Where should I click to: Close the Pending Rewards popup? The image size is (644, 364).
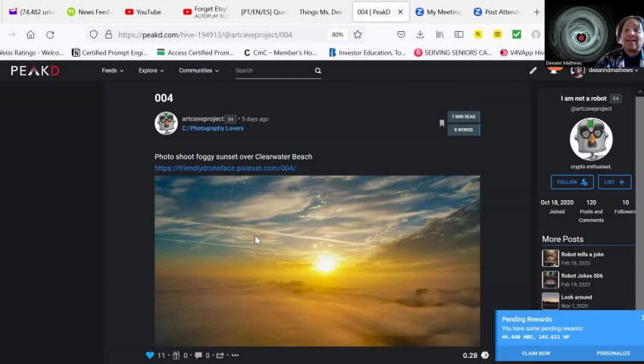[642, 318]
